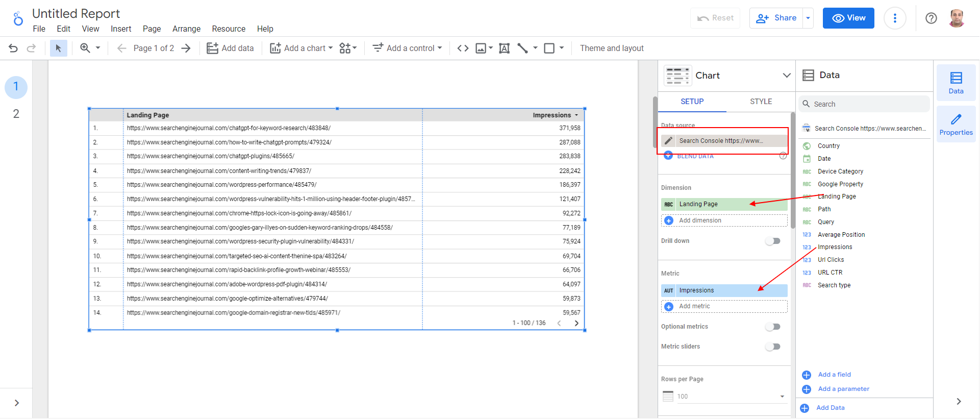Collapse the right side panel chevron
980x419 pixels.
pyautogui.click(x=959, y=402)
